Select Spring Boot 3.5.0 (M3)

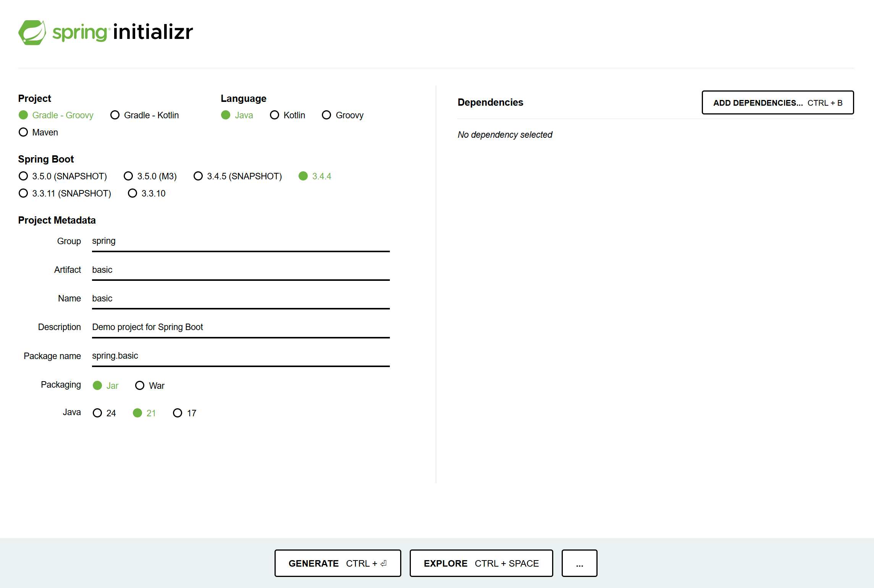[x=128, y=176]
